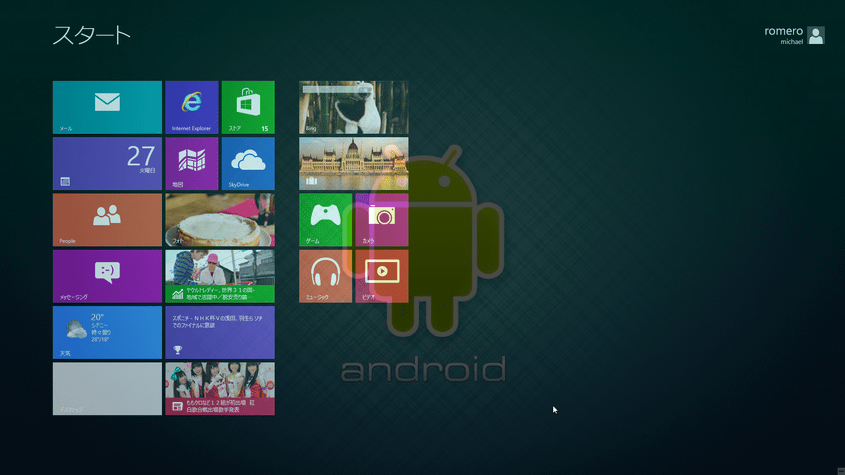This screenshot has width=845, height=475.
Task: Open the News tile with group photo
Action: coord(220,389)
